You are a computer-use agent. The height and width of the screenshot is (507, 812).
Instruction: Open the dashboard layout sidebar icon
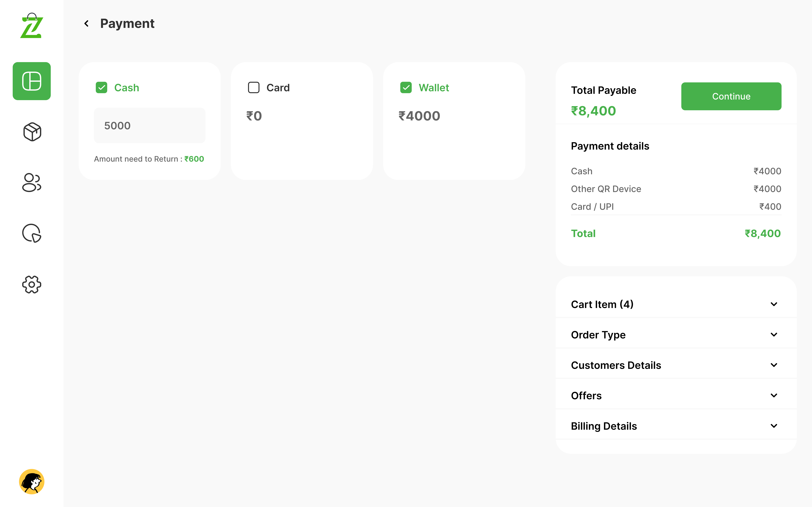coord(32,81)
